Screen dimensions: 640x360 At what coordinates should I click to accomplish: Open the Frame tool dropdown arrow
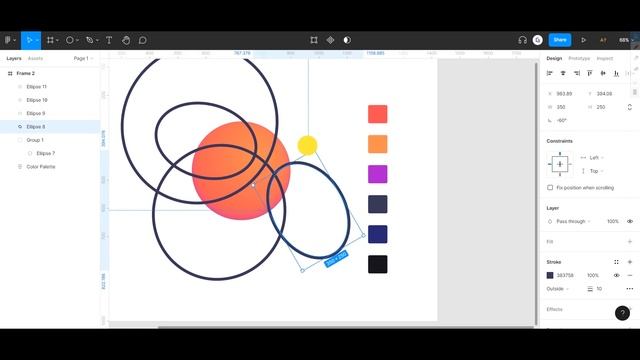(58, 40)
